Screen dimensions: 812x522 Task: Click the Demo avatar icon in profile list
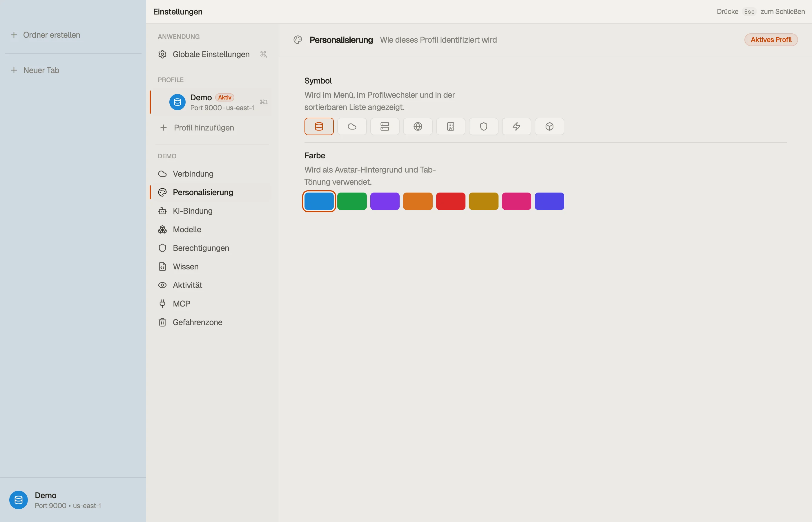177,102
